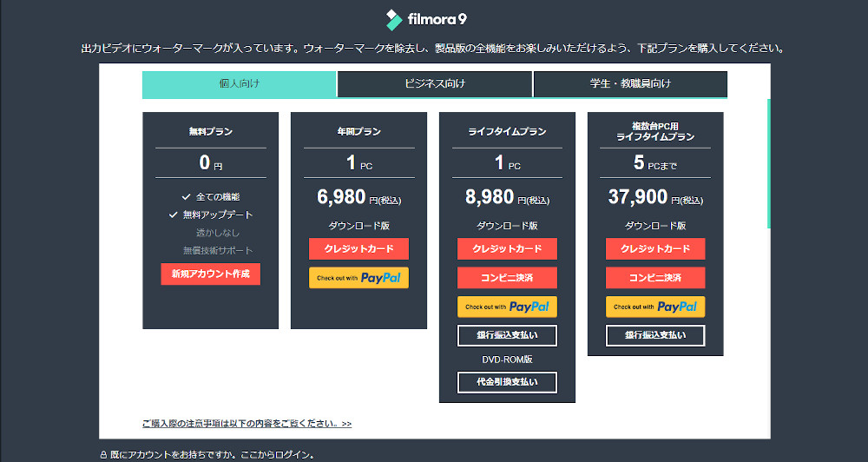Click the 透かしなし feature text

point(218,234)
